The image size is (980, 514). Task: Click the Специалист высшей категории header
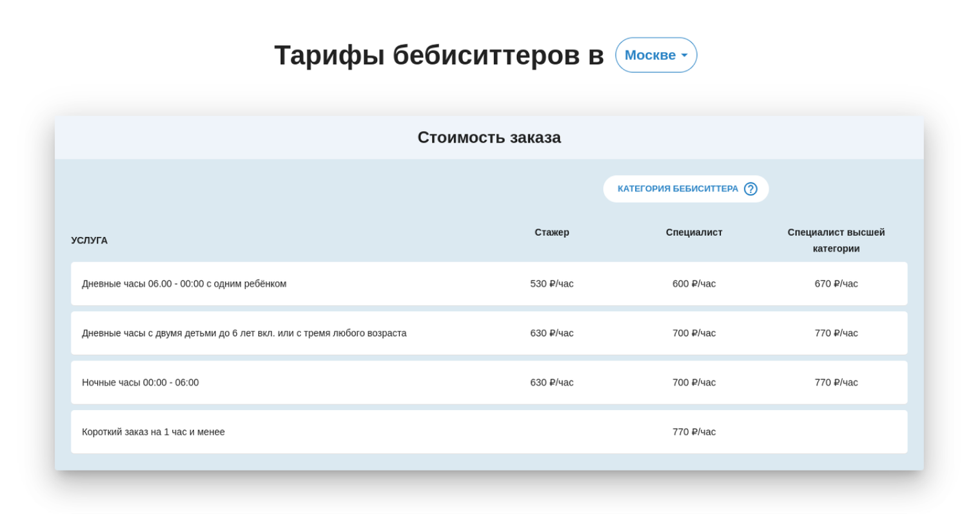point(836,240)
